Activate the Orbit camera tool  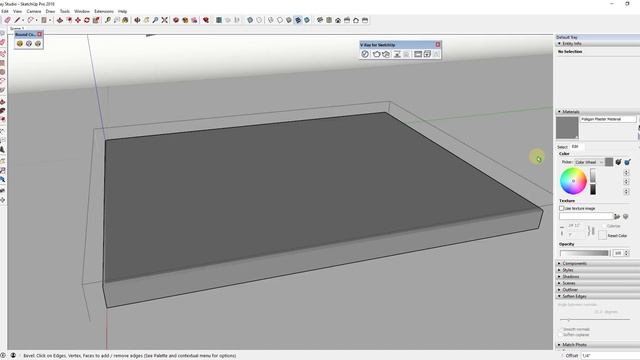137,20
